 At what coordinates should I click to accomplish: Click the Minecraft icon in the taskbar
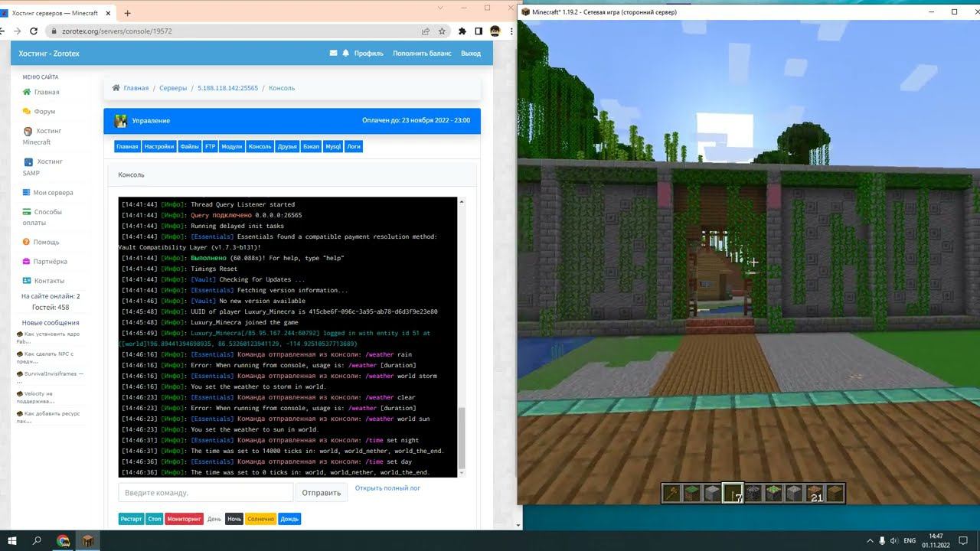[88, 540]
